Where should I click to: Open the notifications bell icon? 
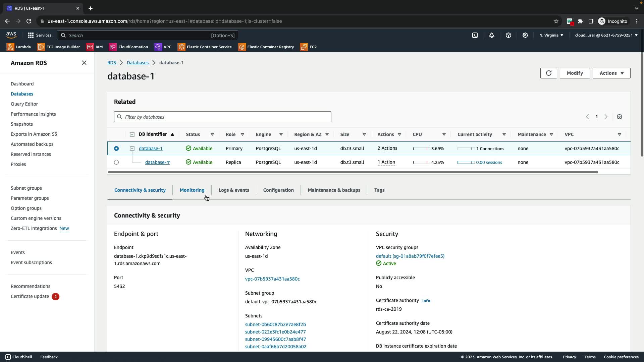tap(492, 35)
